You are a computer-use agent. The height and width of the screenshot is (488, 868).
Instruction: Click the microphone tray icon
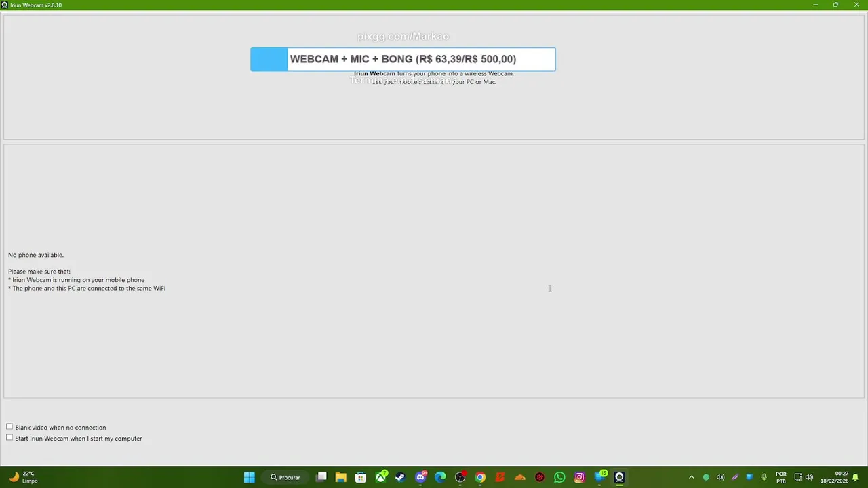click(764, 477)
